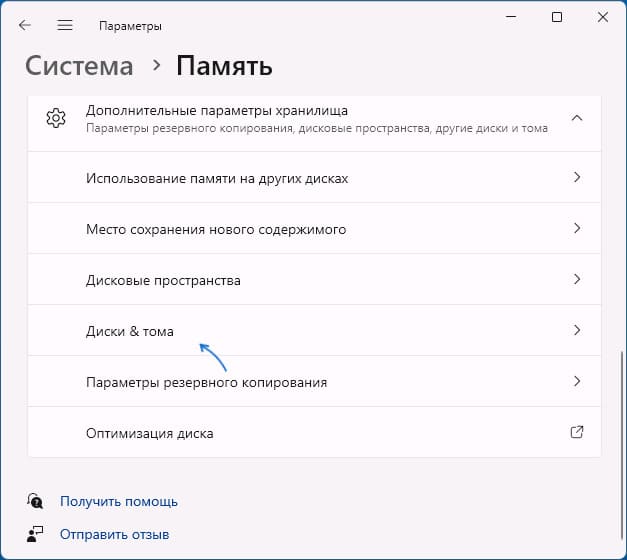Select Параметры резервного копирования entry
This screenshot has height=560, width=627.
coord(206,382)
